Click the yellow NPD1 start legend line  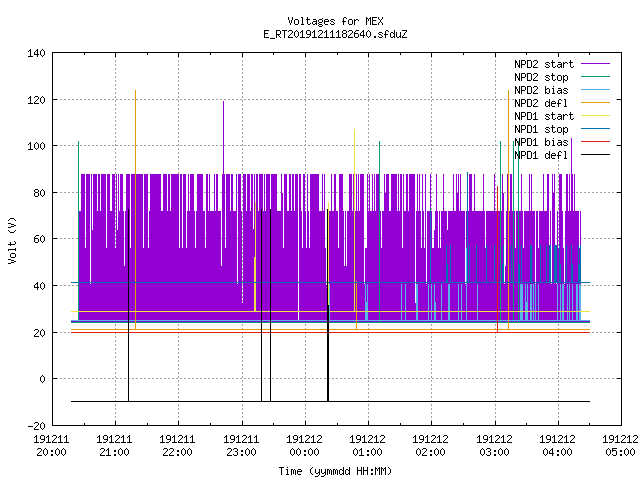(x=596, y=116)
